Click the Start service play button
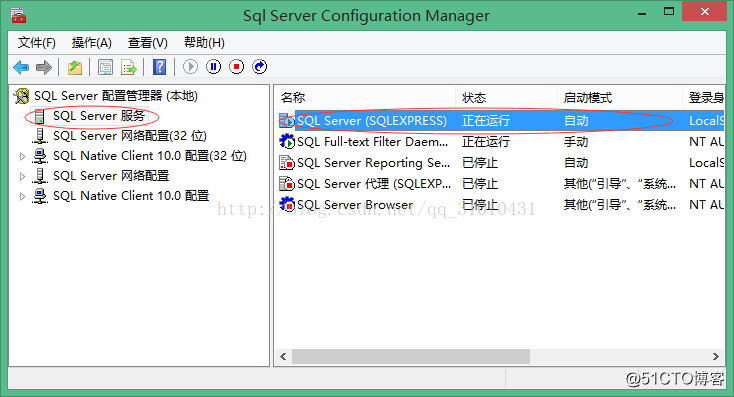This screenshot has height=397, width=734. (x=190, y=67)
